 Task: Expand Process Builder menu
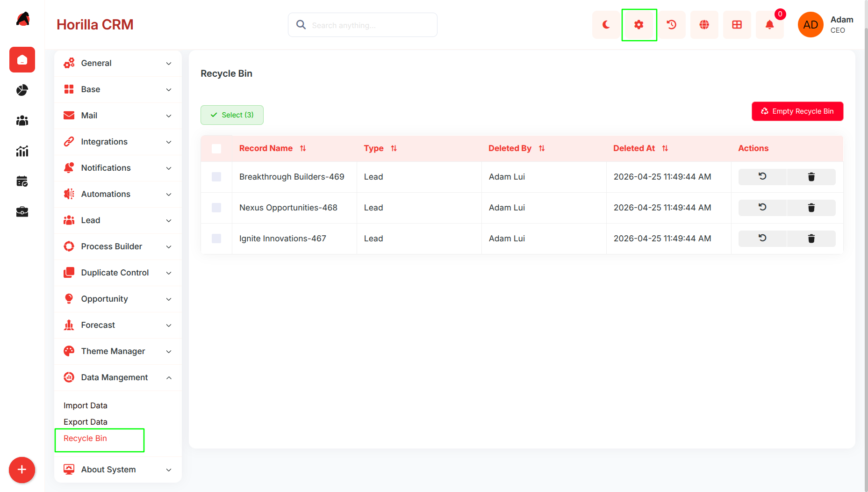coord(118,246)
